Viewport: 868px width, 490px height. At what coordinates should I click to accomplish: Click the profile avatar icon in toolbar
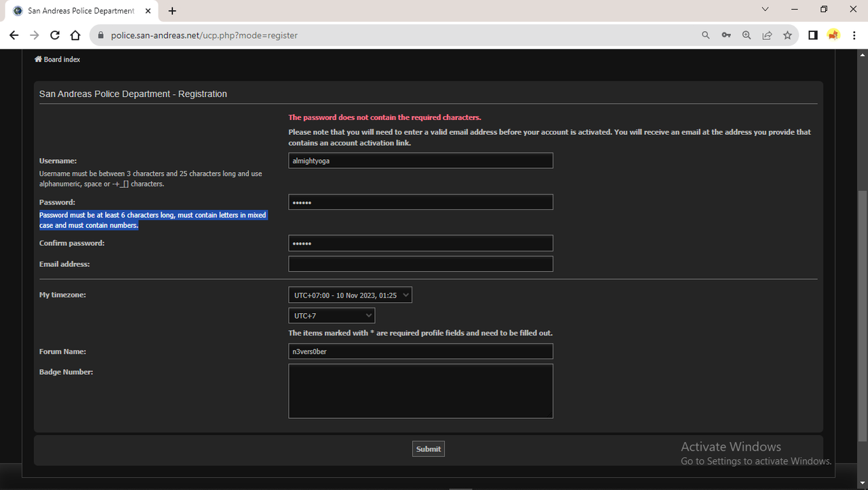point(833,35)
